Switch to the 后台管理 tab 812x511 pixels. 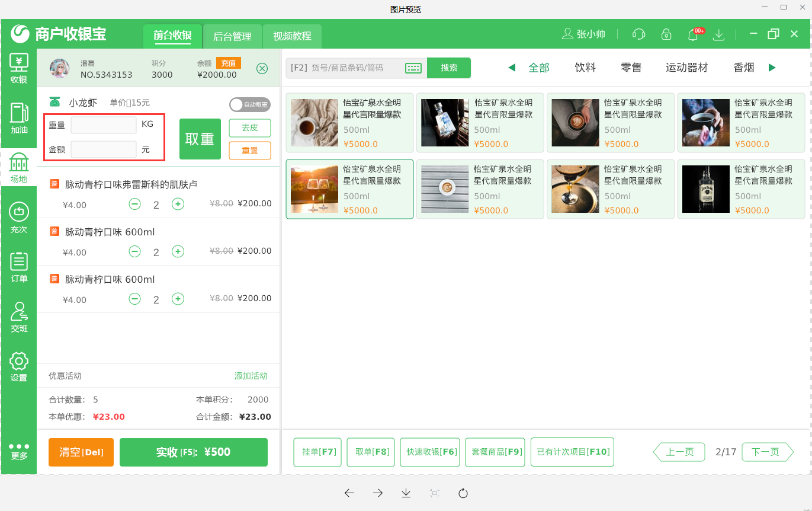232,36
